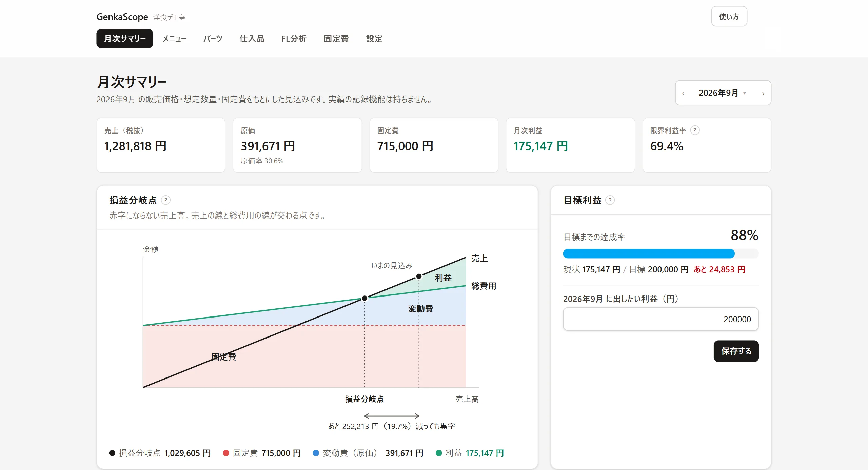Click the green 利益 legend dot

tap(438, 453)
